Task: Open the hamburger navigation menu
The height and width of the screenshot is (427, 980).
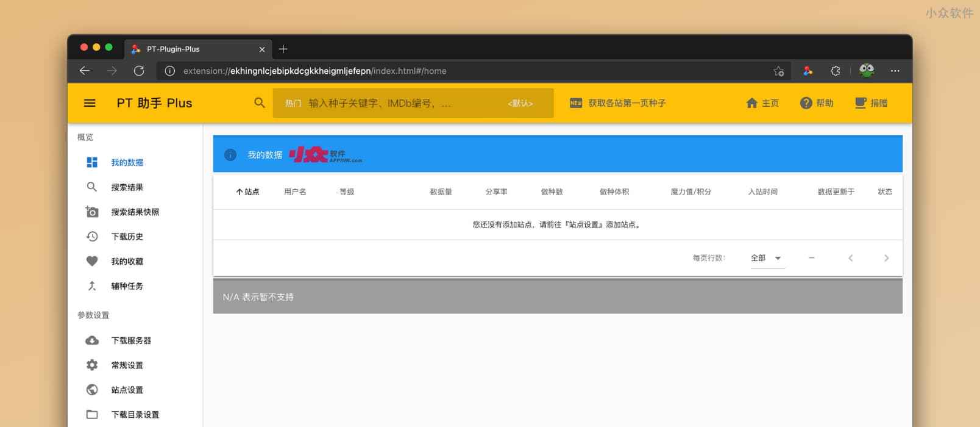Action: pyautogui.click(x=90, y=103)
